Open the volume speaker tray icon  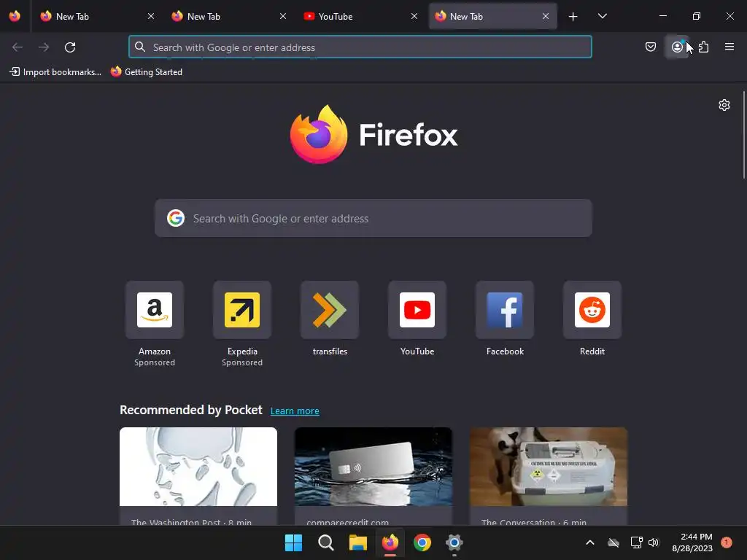coord(654,542)
